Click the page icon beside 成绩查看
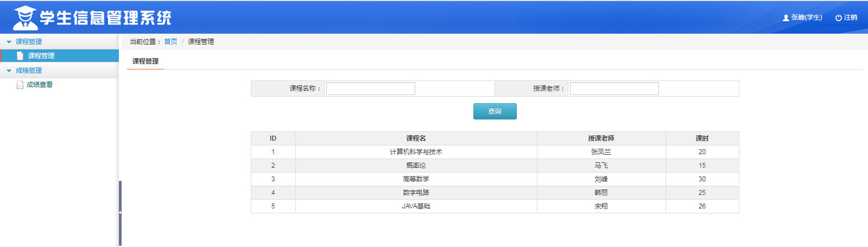This screenshot has height=247, width=868. [x=20, y=85]
